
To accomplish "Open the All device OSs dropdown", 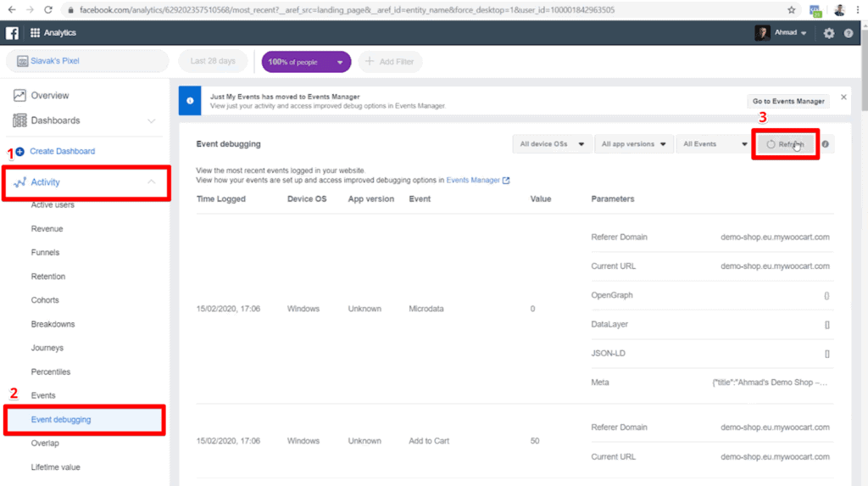I will pyautogui.click(x=552, y=144).
